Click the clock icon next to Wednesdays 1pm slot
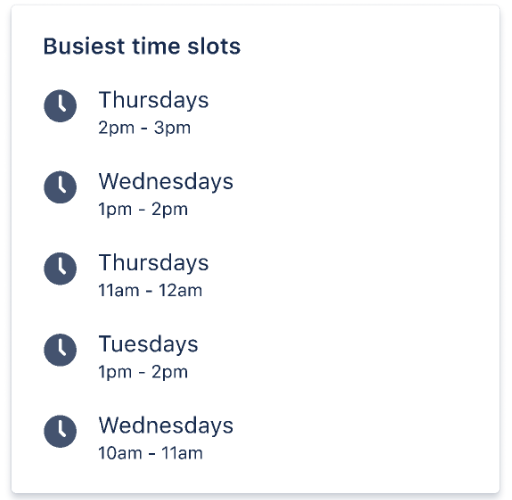The image size is (512, 500). tap(60, 187)
